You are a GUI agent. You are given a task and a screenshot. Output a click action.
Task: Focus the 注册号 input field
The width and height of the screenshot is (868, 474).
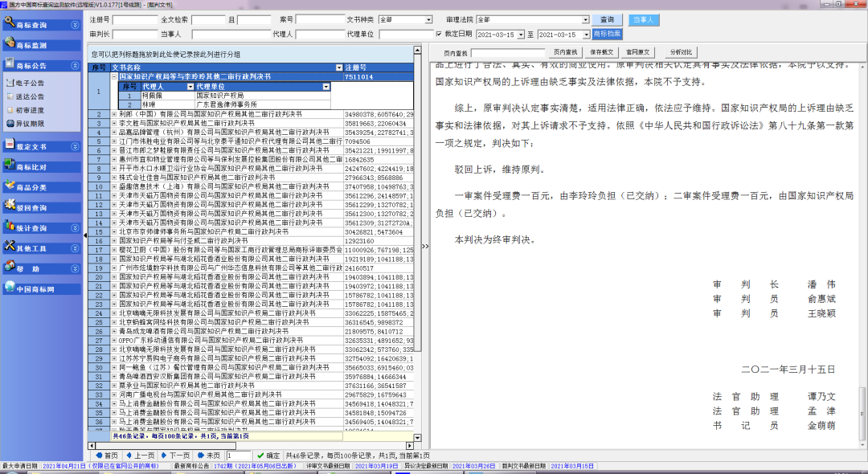pyautogui.click(x=135, y=20)
